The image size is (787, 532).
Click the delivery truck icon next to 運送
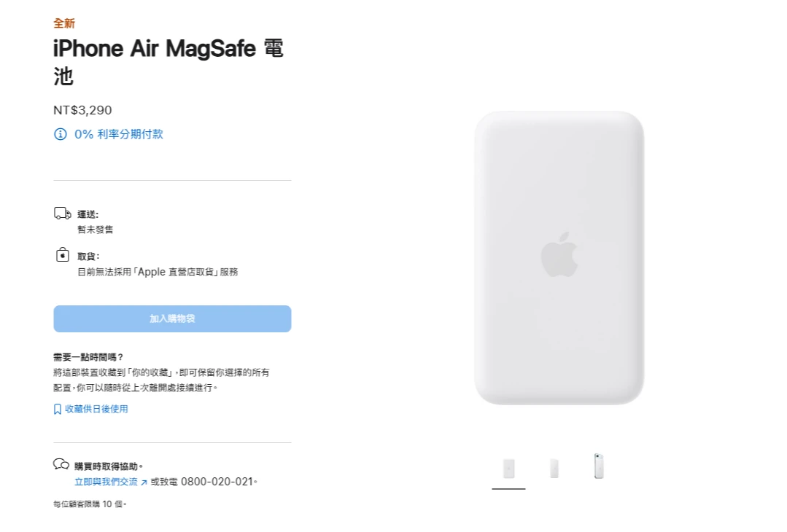(x=62, y=214)
